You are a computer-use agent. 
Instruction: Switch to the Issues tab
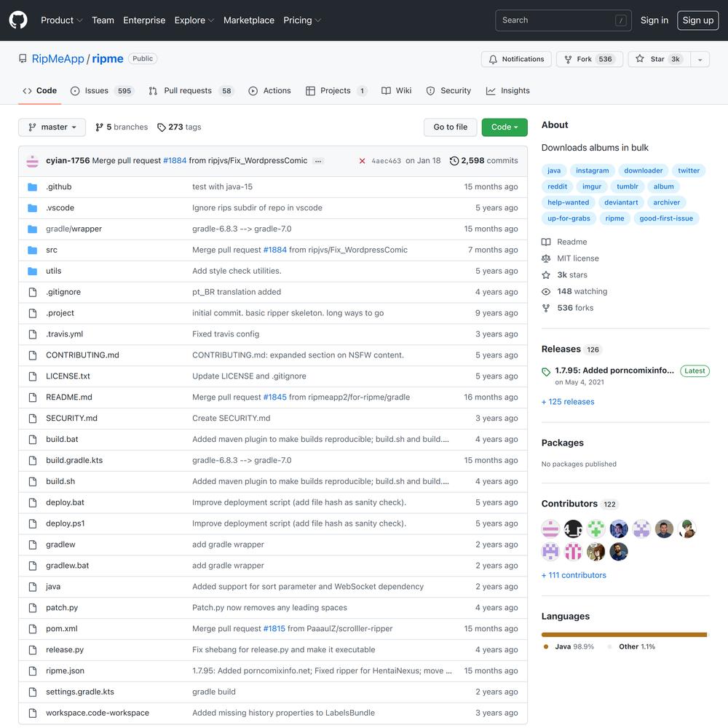click(102, 91)
